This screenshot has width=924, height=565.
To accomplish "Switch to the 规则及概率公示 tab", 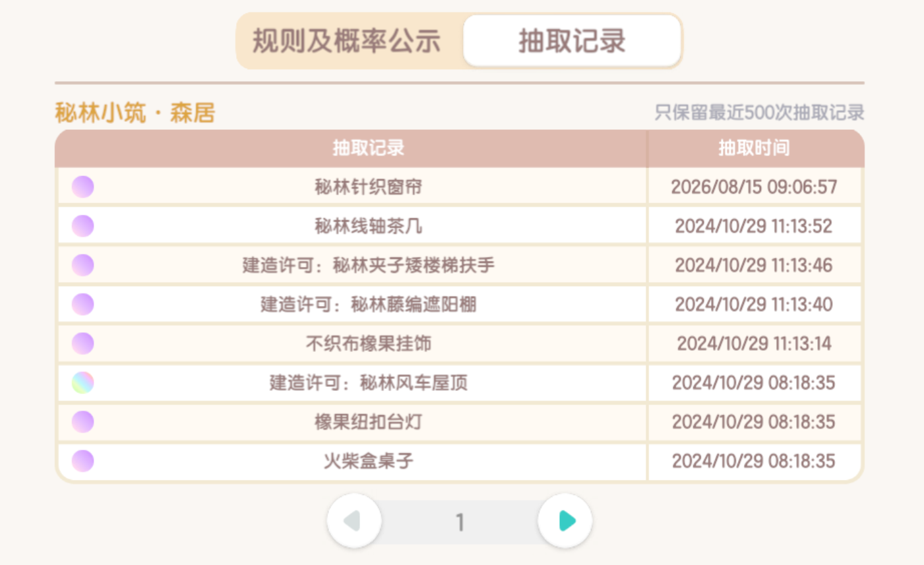I will coord(347,41).
